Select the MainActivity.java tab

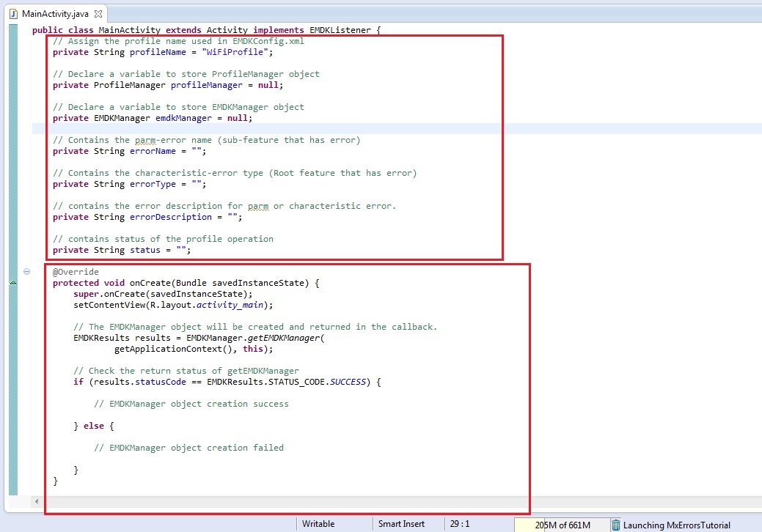click(55, 14)
